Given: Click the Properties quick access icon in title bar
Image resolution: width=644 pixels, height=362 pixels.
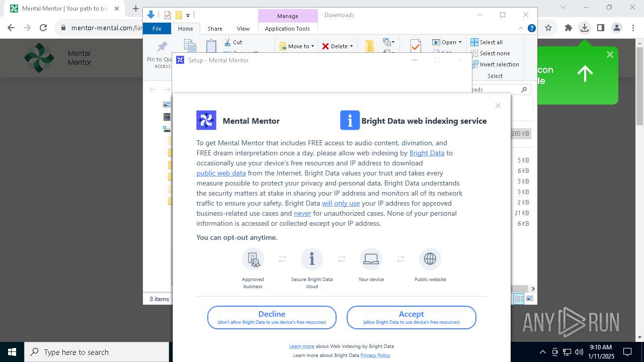Looking at the screenshot, I should [x=168, y=15].
